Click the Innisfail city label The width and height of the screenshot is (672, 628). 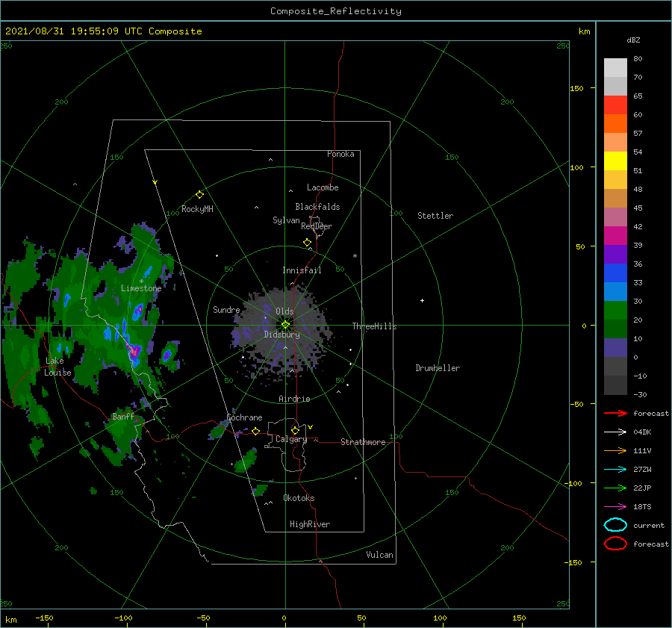[302, 270]
